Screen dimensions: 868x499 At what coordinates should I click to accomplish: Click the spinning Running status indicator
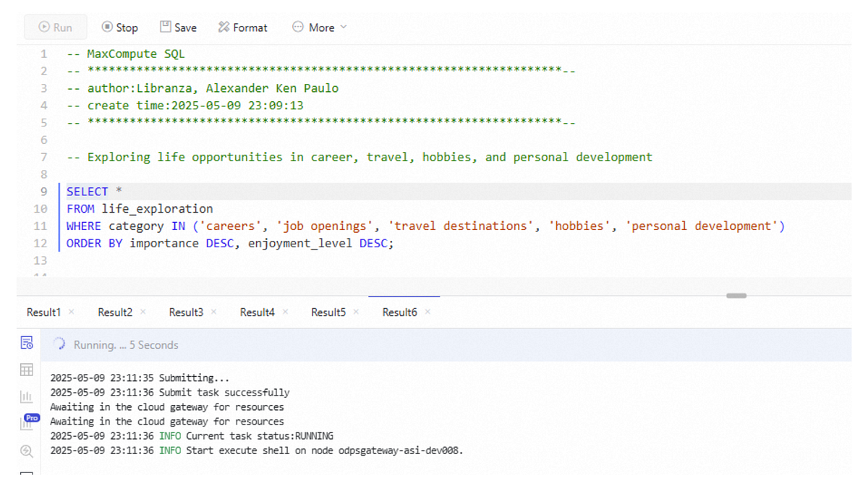point(59,345)
